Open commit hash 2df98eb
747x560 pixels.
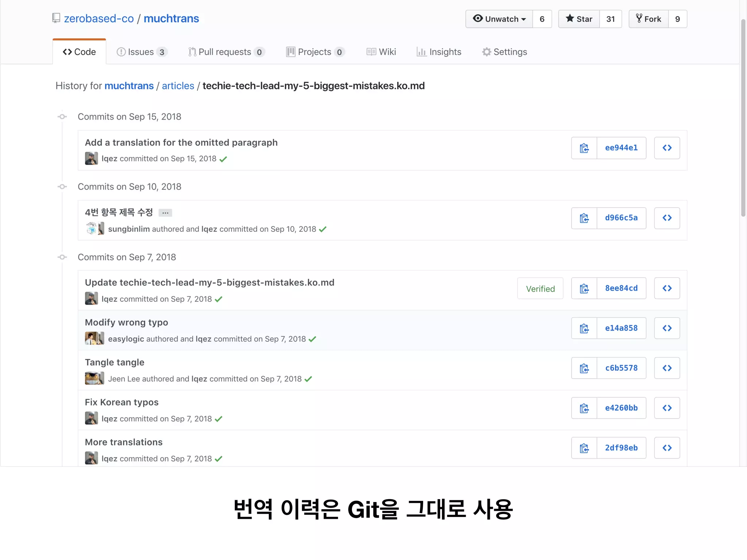(x=622, y=448)
